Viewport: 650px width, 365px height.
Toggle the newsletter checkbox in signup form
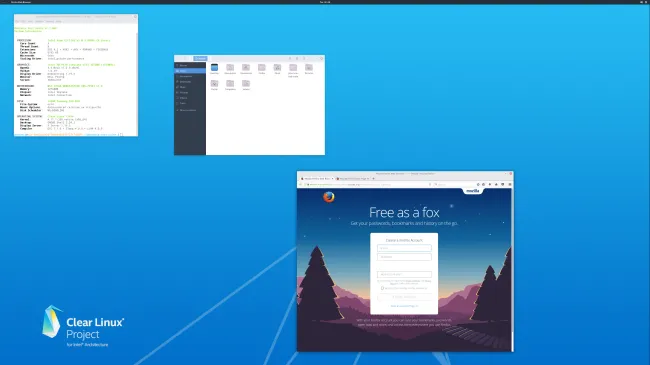click(x=382, y=288)
